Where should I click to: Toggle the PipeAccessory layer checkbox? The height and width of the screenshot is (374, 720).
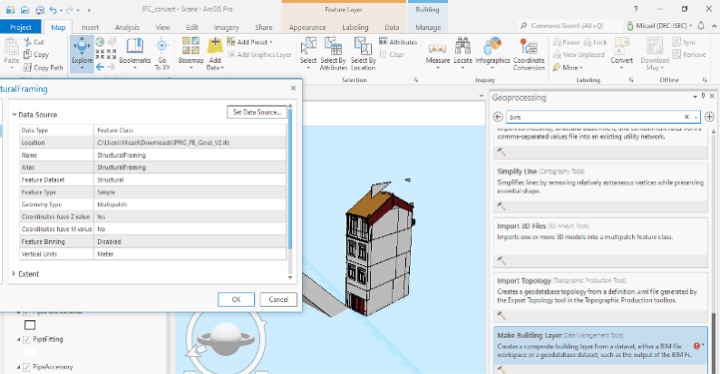(x=27, y=367)
